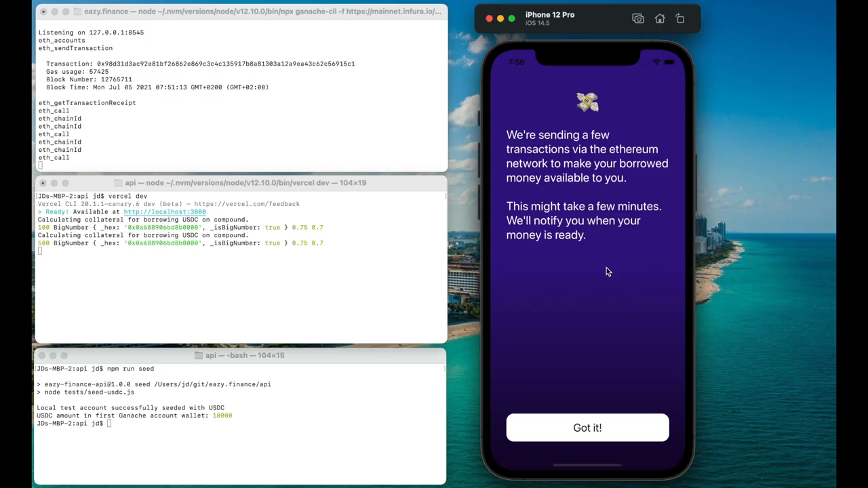
Task: Click the iPhone clock in status bar
Action: click(516, 62)
